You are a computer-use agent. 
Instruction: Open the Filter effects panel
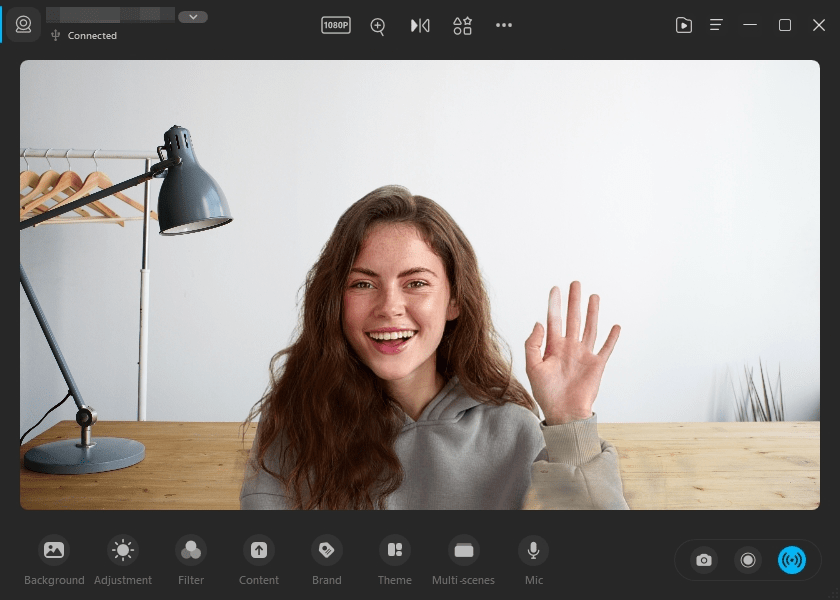point(190,558)
